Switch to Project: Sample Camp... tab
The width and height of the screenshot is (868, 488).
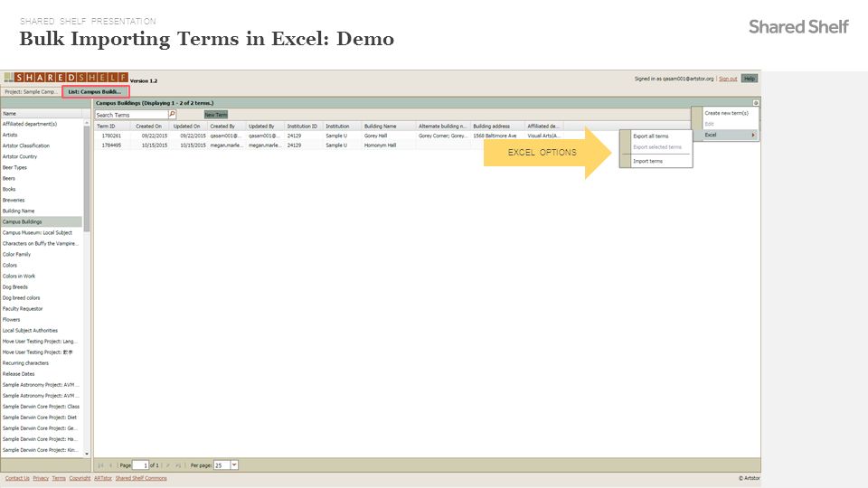point(31,92)
